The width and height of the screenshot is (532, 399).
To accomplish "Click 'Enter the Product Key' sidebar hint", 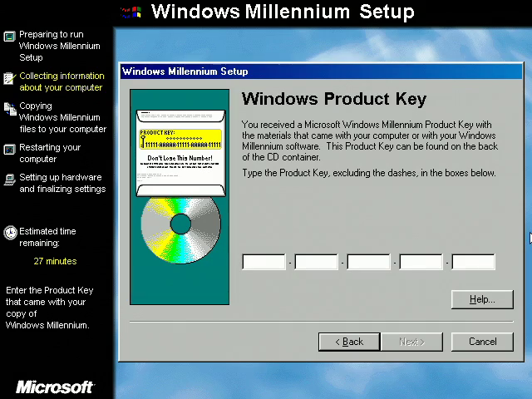I will point(50,308).
